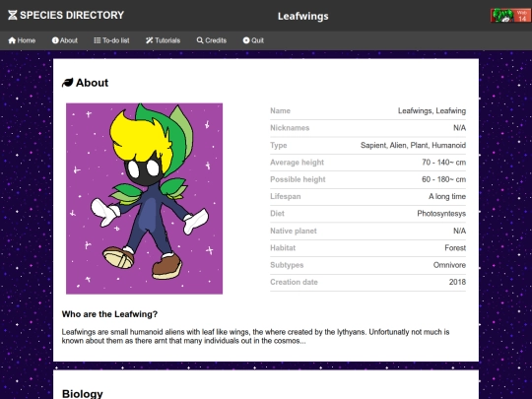Click the magic wand Tutorials icon

pyautogui.click(x=150, y=40)
